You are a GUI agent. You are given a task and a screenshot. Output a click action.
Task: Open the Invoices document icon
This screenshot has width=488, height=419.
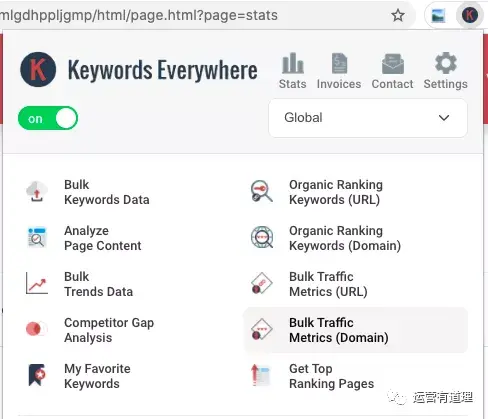[339, 63]
